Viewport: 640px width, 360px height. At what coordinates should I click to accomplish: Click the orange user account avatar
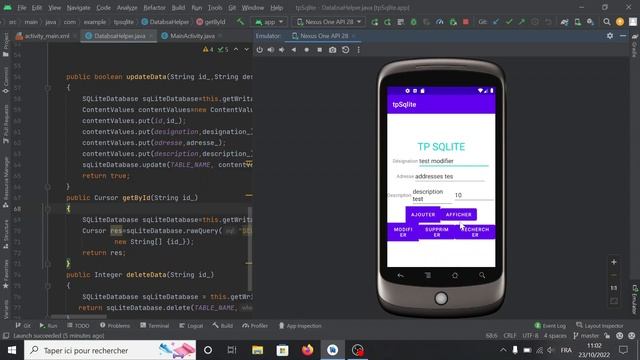coord(620,22)
